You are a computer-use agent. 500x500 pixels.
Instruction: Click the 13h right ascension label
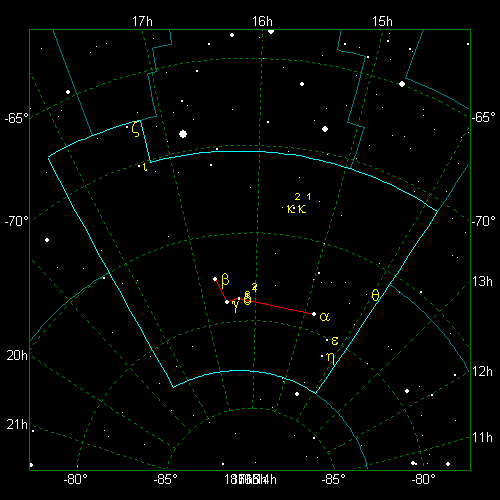[482, 282]
